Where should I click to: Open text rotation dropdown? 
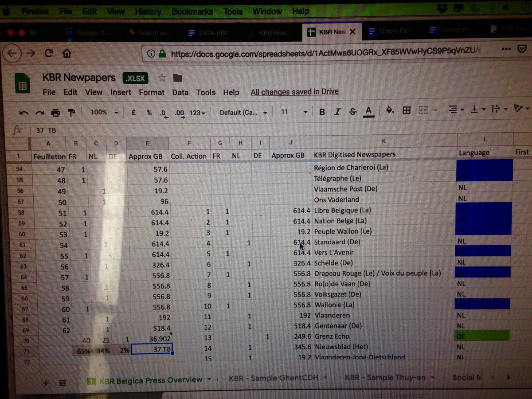click(521, 108)
